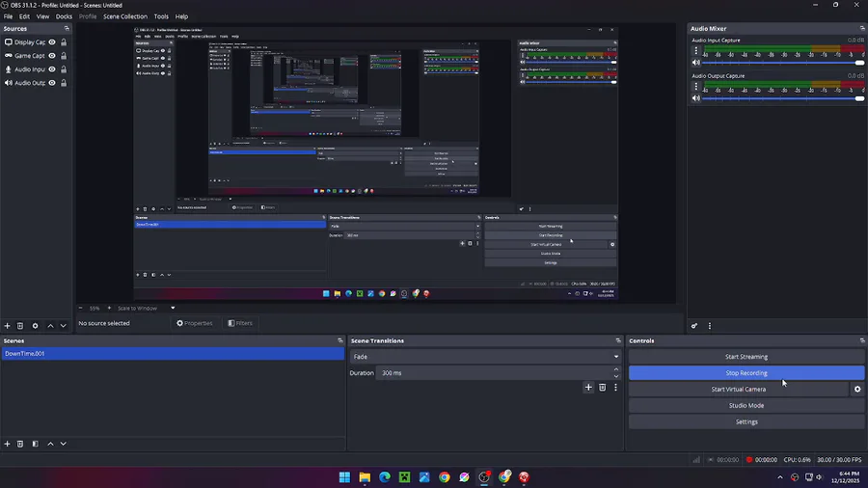Viewport: 868px width, 488px height.
Task: Click the Properties button below preview
Action: [x=194, y=323]
